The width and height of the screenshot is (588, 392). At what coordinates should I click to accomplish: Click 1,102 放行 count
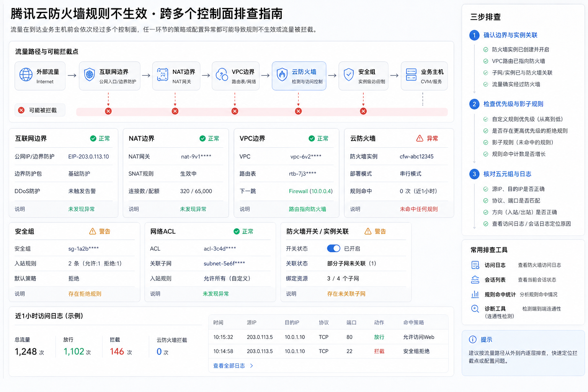pos(74,351)
